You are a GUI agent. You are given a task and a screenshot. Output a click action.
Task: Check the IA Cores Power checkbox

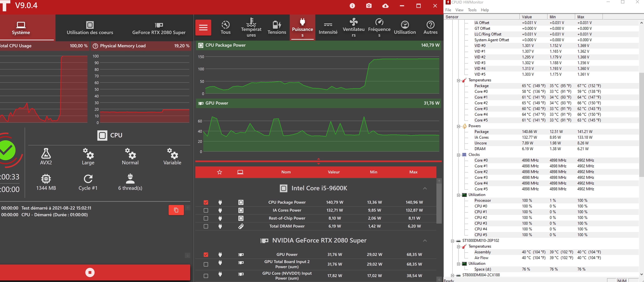click(206, 210)
